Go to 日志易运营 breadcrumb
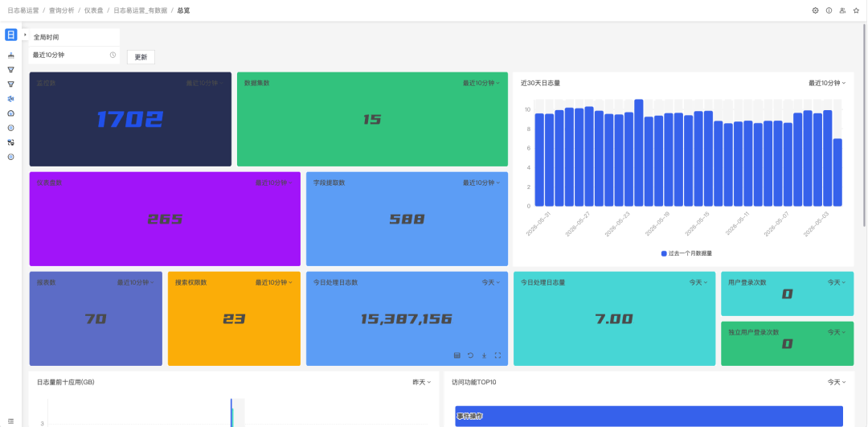The width and height of the screenshot is (868, 427). coord(23,10)
